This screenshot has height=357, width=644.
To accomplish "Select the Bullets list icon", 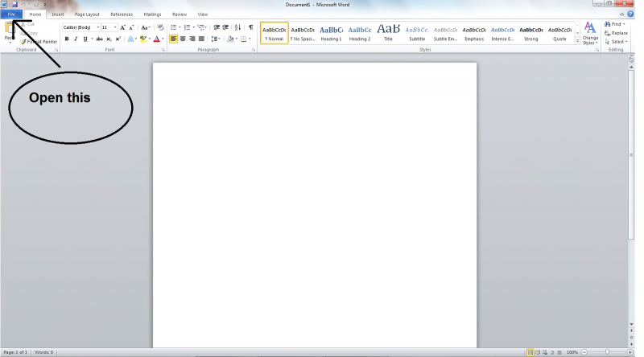I will [174, 27].
